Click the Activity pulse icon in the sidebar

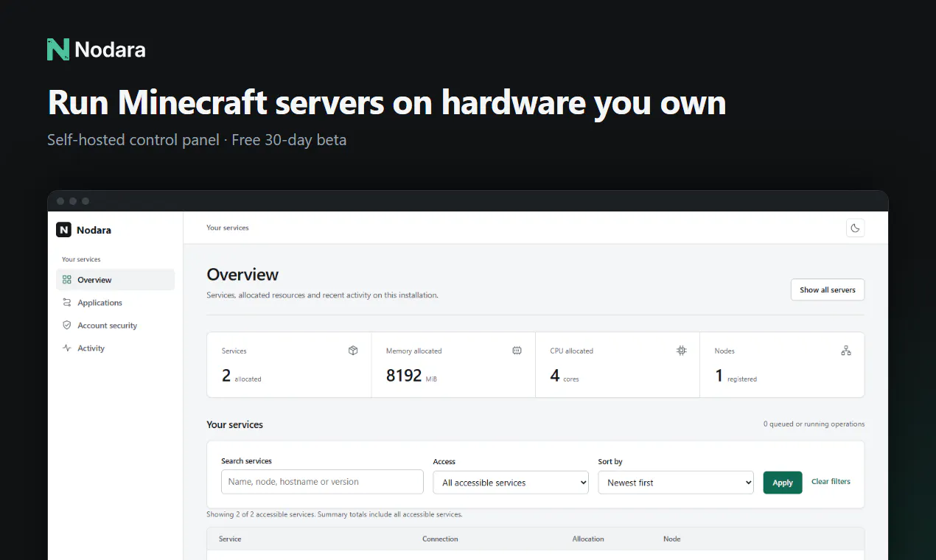pyautogui.click(x=67, y=349)
